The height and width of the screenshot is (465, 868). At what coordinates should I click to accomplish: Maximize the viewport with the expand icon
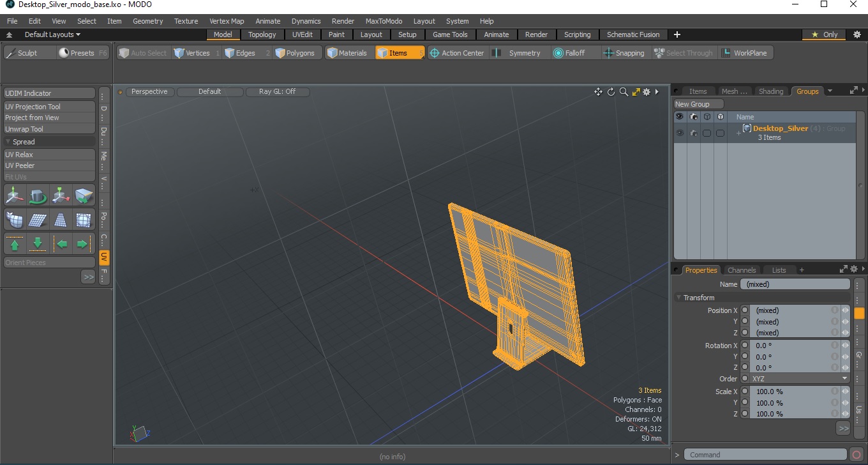636,92
